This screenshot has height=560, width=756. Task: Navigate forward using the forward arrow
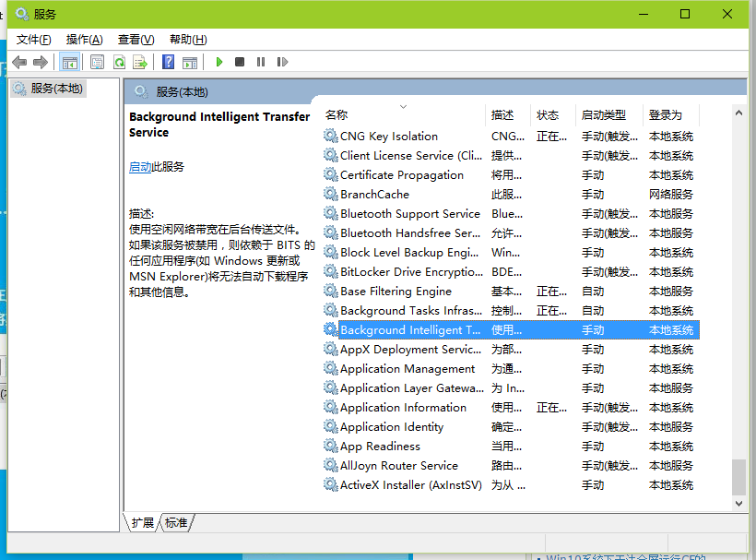41,62
